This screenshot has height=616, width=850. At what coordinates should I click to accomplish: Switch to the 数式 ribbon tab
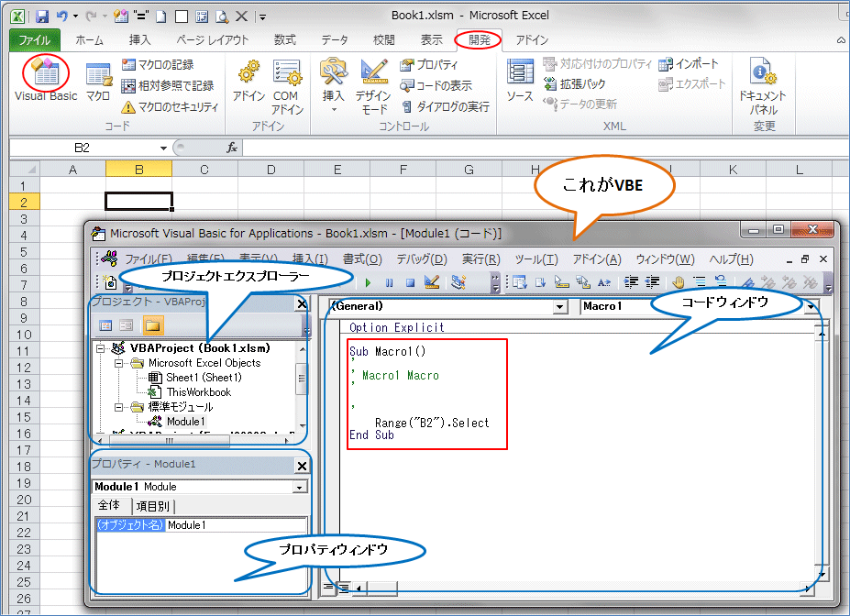tap(282, 39)
